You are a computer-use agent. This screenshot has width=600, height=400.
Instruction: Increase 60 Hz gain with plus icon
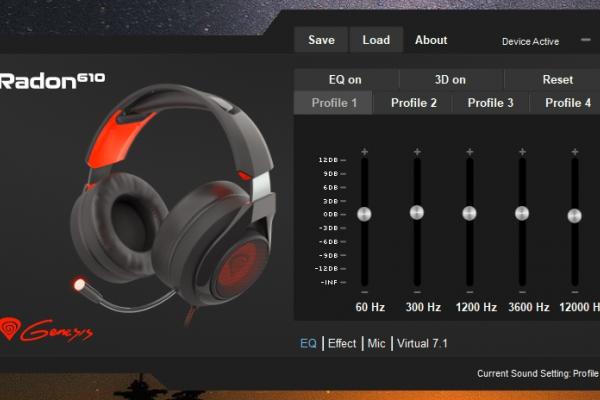(364, 152)
